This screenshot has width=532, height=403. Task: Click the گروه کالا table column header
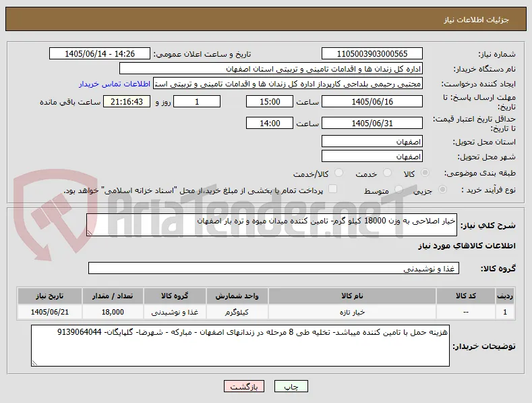tap(175, 296)
